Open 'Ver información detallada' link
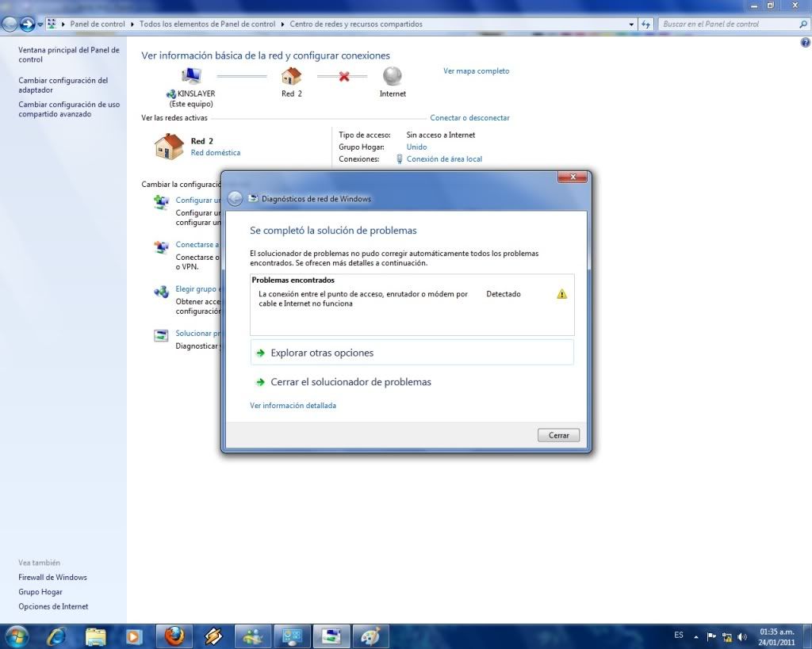 click(293, 406)
